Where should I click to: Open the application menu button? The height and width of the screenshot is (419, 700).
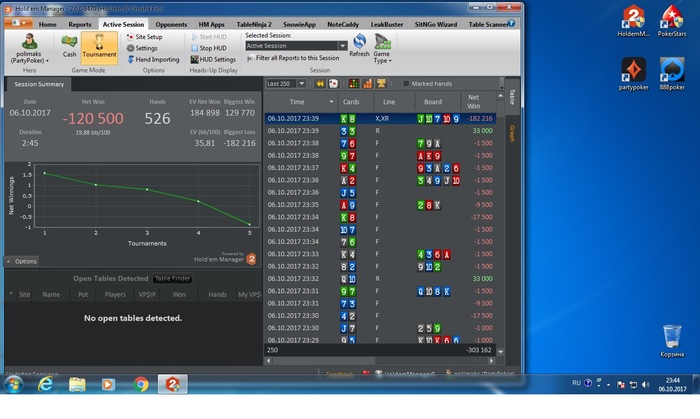(19, 23)
